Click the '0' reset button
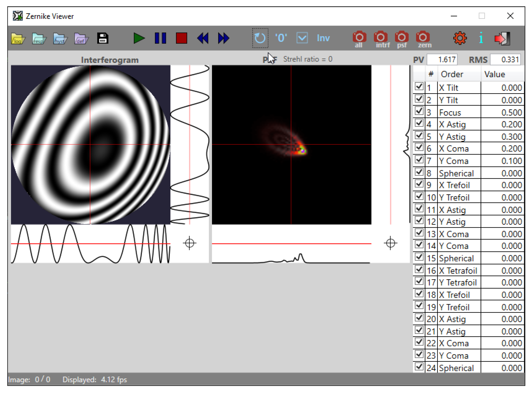Viewport: 532px width, 393px height. point(281,38)
